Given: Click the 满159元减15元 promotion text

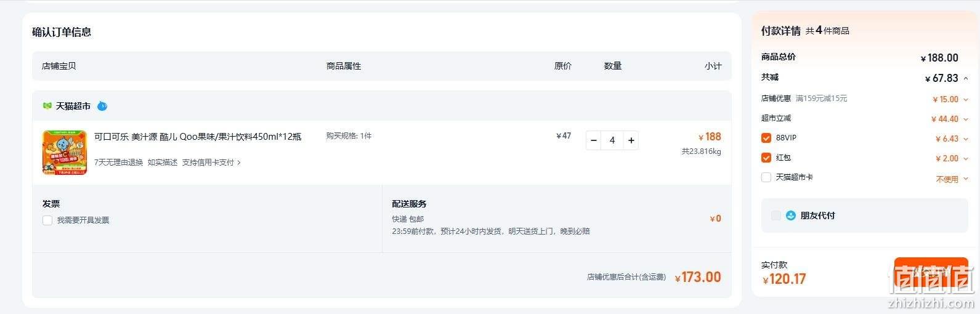Looking at the screenshot, I should [x=822, y=99].
